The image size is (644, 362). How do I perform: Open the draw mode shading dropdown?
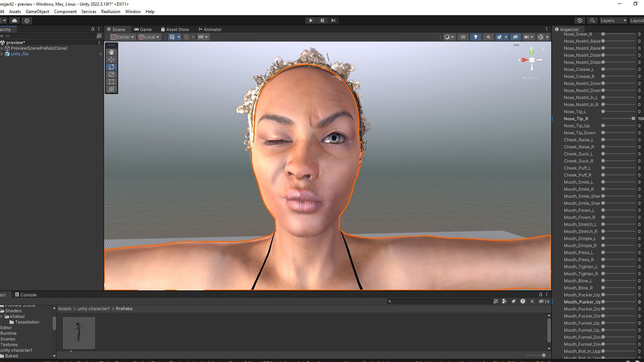(x=449, y=37)
